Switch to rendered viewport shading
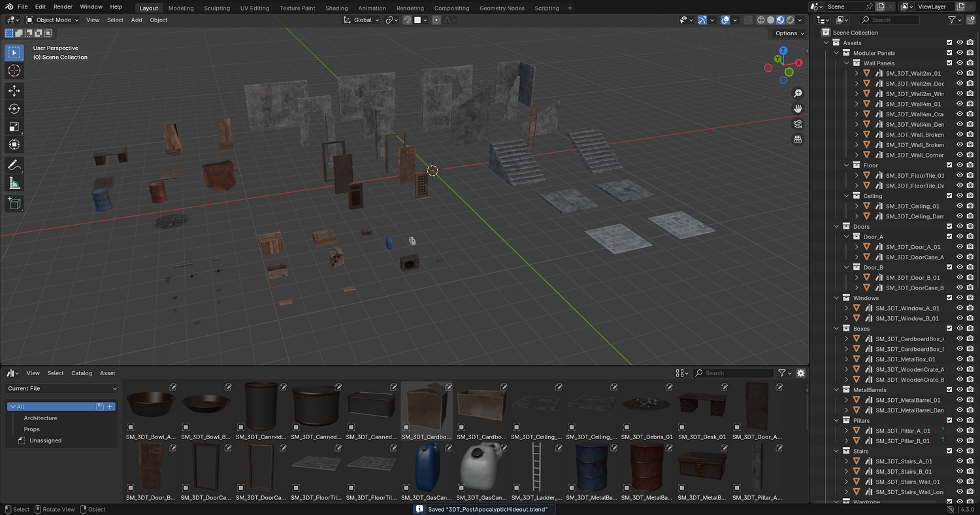The height and width of the screenshot is (515, 980). [x=790, y=20]
